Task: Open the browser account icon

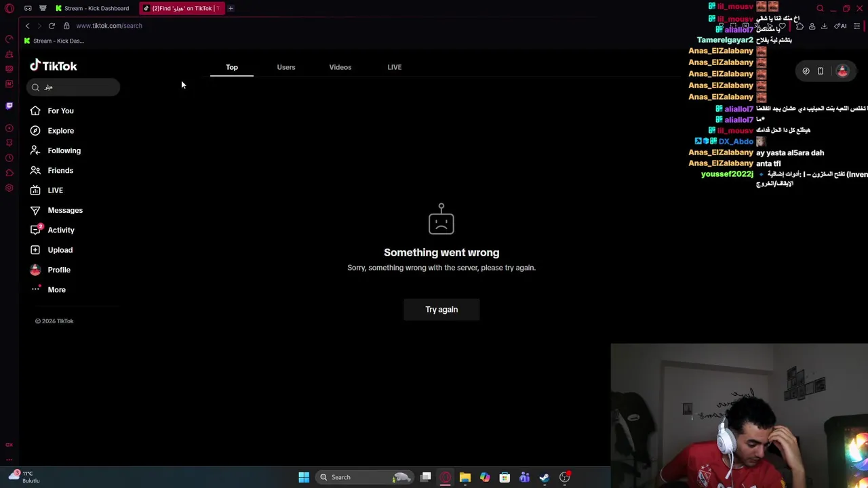Action: coord(812,26)
